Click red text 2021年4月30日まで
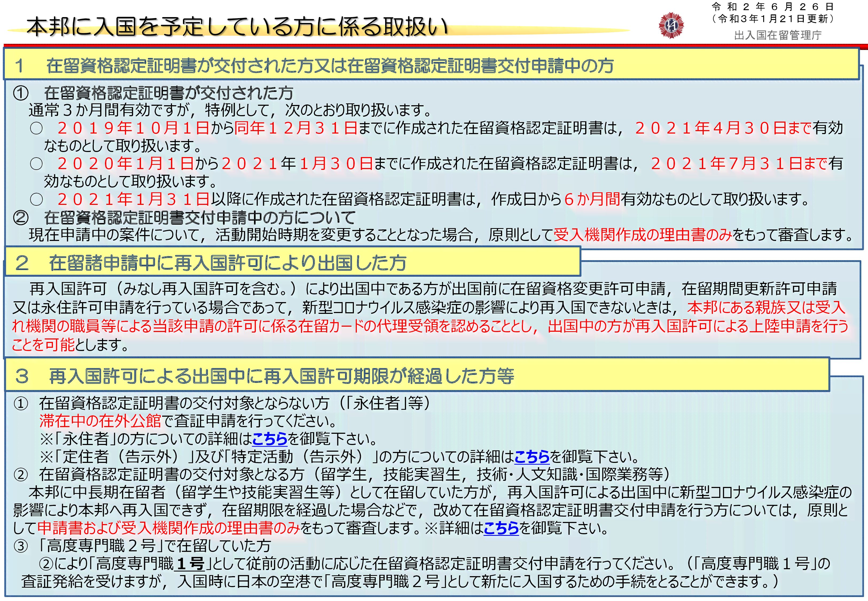Image resolution: width=868 pixels, height=601 pixels. click(x=723, y=128)
